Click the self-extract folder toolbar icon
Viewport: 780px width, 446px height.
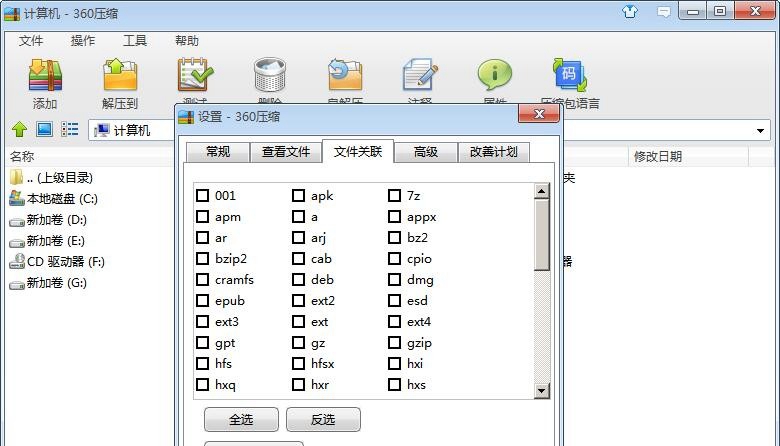coord(345,75)
